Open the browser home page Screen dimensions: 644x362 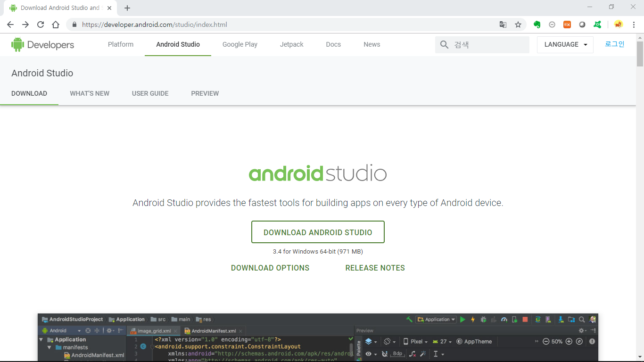click(56, 25)
